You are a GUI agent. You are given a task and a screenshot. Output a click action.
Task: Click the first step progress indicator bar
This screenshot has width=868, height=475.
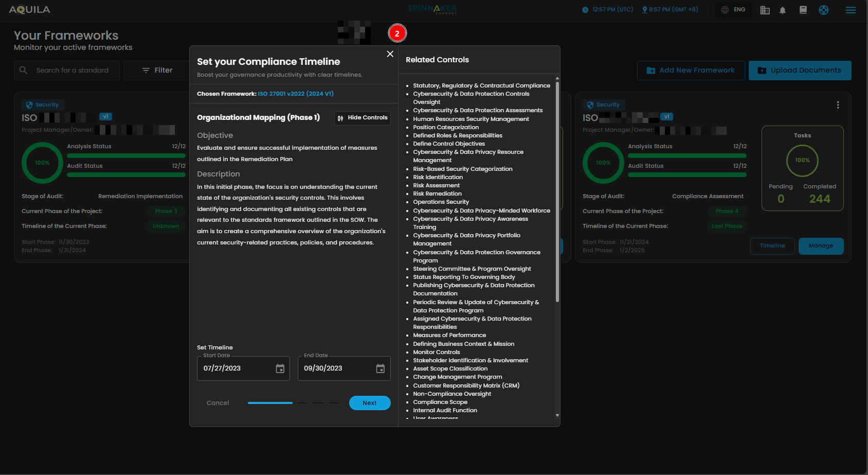click(x=270, y=403)
